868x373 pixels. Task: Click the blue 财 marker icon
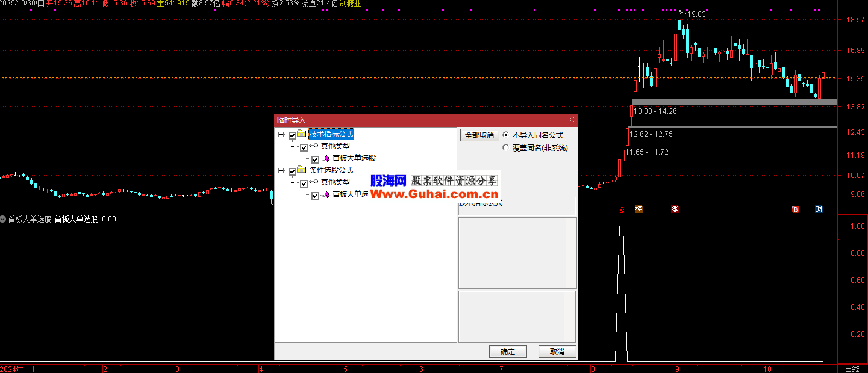[x=819, y=209]
